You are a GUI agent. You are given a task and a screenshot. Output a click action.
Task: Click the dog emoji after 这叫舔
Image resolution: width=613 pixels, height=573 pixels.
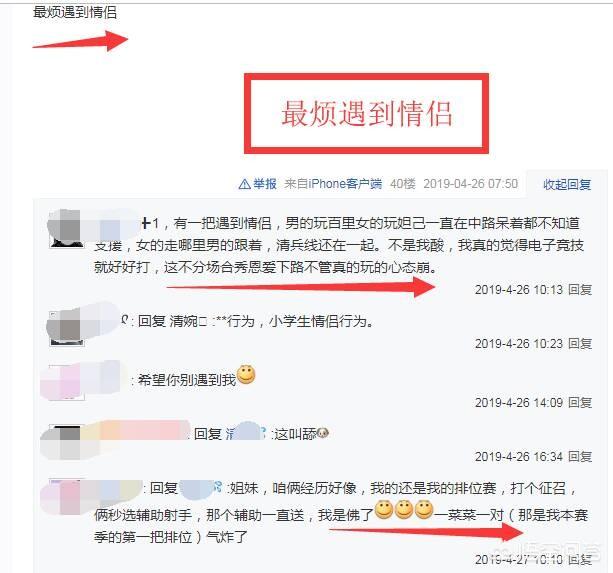click(323, 433)
